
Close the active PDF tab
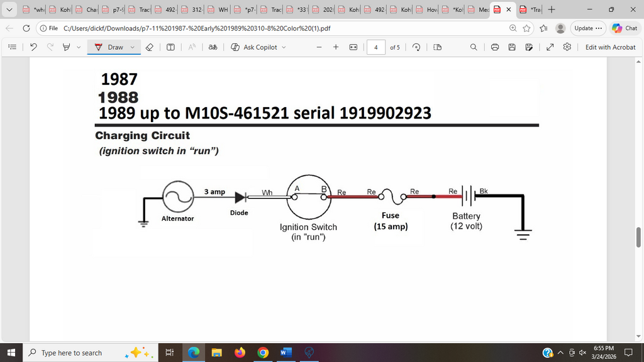(508, 9)
